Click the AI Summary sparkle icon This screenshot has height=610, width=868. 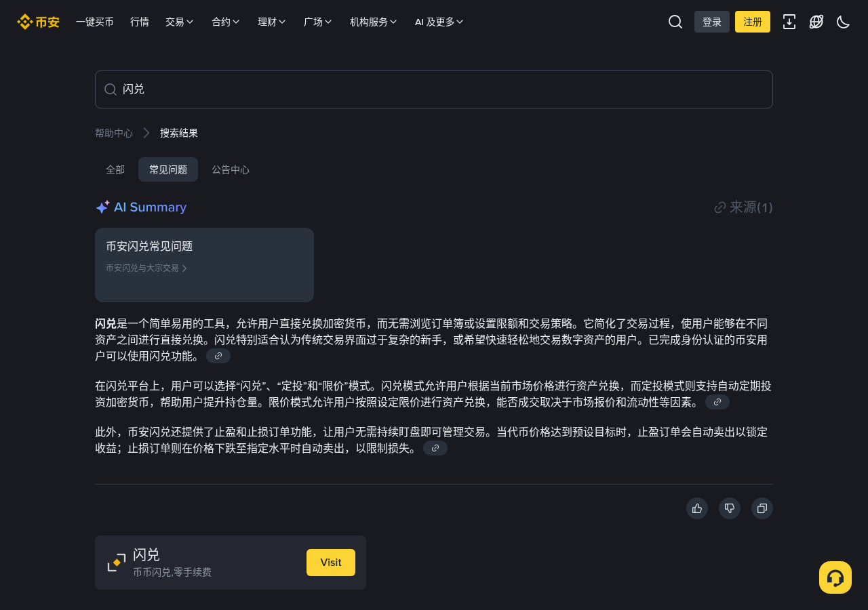pos(102,207)
